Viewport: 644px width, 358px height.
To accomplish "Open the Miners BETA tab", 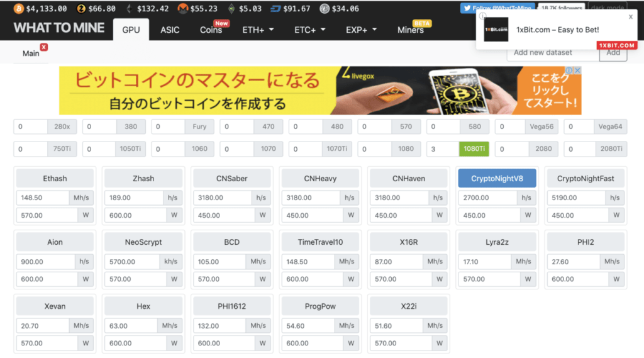I will [x=410, y=30].
